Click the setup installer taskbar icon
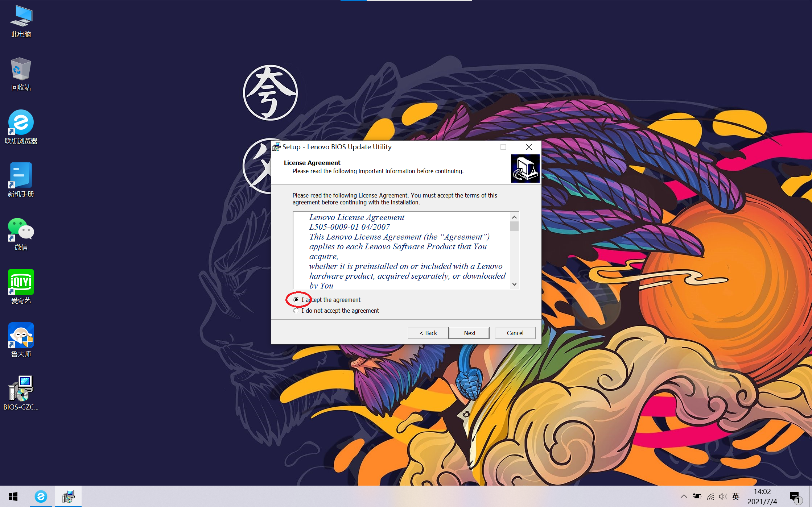 click(68, 496)
